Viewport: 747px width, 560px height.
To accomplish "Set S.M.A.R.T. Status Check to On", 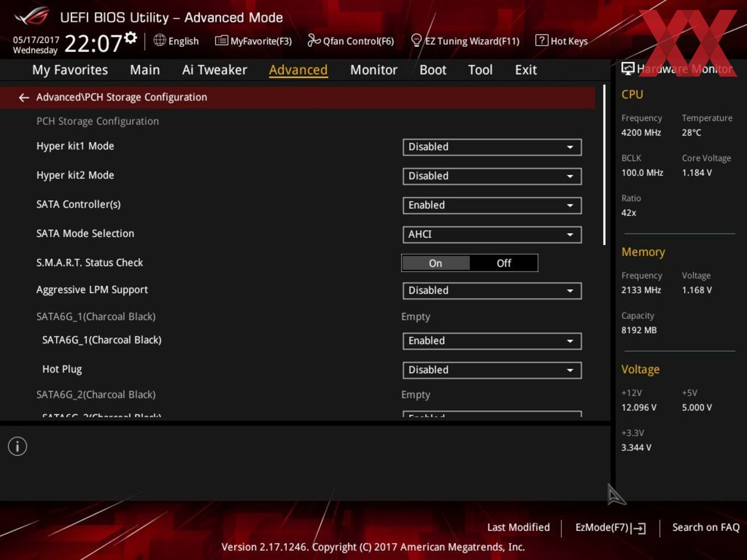I will (x=436, y=263).
